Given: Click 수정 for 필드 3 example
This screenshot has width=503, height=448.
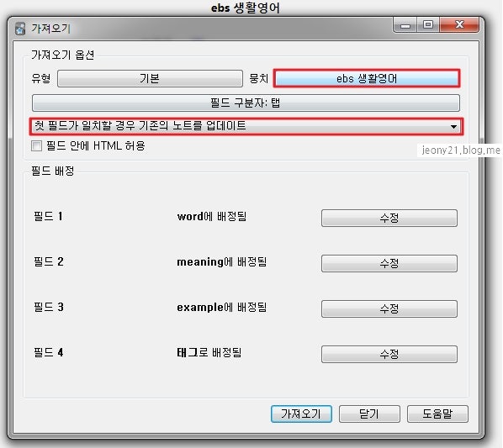Looking at the screenshot, I should [389, 308].
